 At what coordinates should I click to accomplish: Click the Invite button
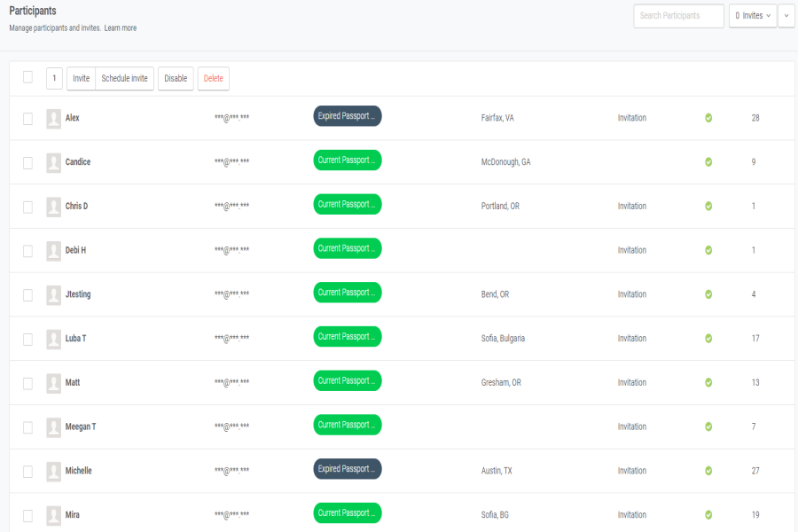[81, 78]
